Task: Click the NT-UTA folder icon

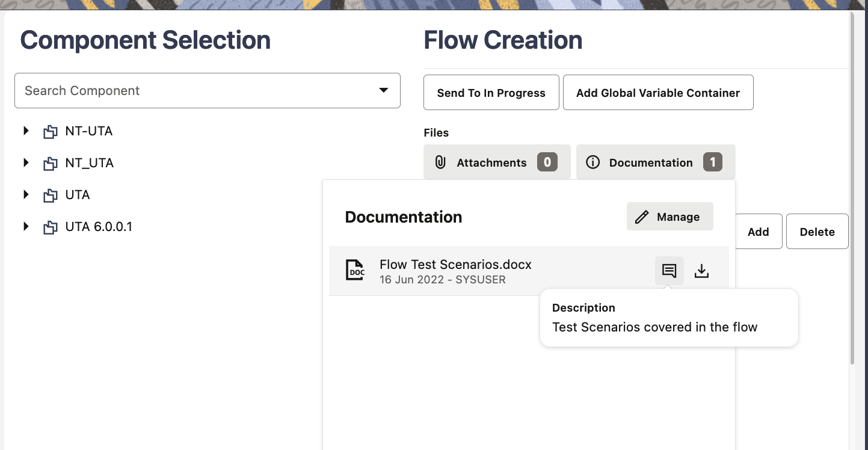Action: pyautogui.click(x=51, y=132)
